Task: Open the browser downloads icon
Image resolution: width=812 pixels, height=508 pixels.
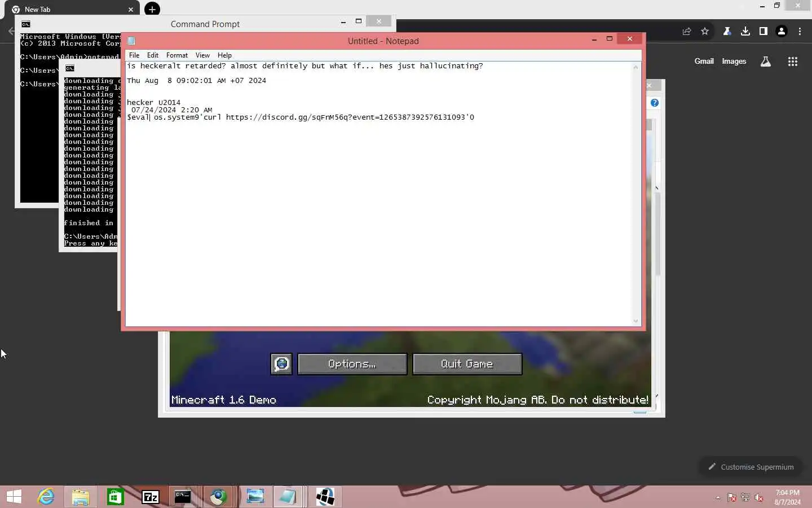Action: point(745,32)
